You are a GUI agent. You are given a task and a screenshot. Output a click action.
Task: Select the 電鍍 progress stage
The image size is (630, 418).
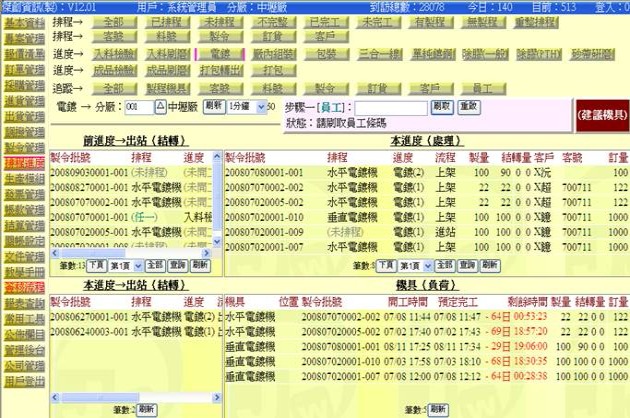(218, 52)
